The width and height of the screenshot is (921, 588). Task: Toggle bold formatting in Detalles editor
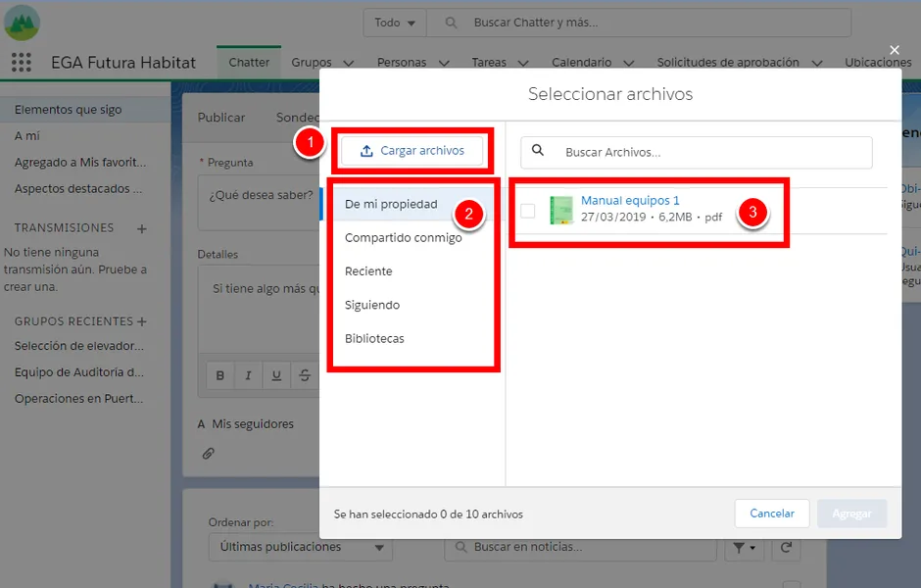220,375
